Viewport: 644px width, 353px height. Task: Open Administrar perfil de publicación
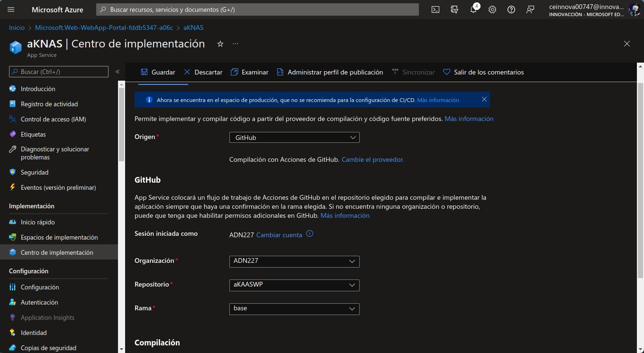330,72
